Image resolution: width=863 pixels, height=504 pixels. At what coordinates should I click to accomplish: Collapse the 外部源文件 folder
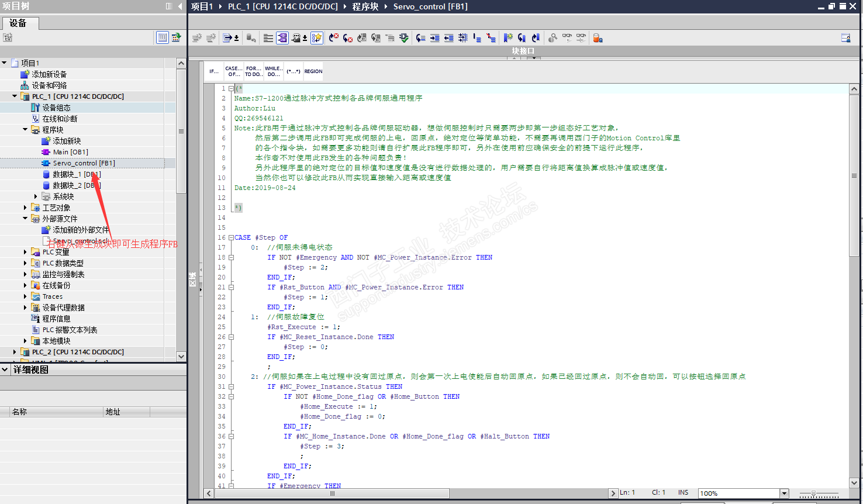(25, 219)
